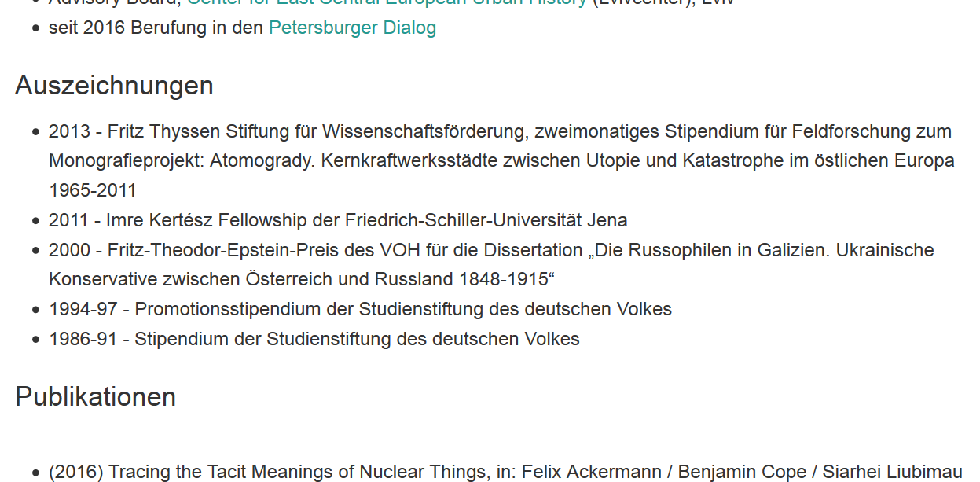
Task: Click the 2011 Imre Kertész Fellowship entry
Action: click(x=338, y=220)
